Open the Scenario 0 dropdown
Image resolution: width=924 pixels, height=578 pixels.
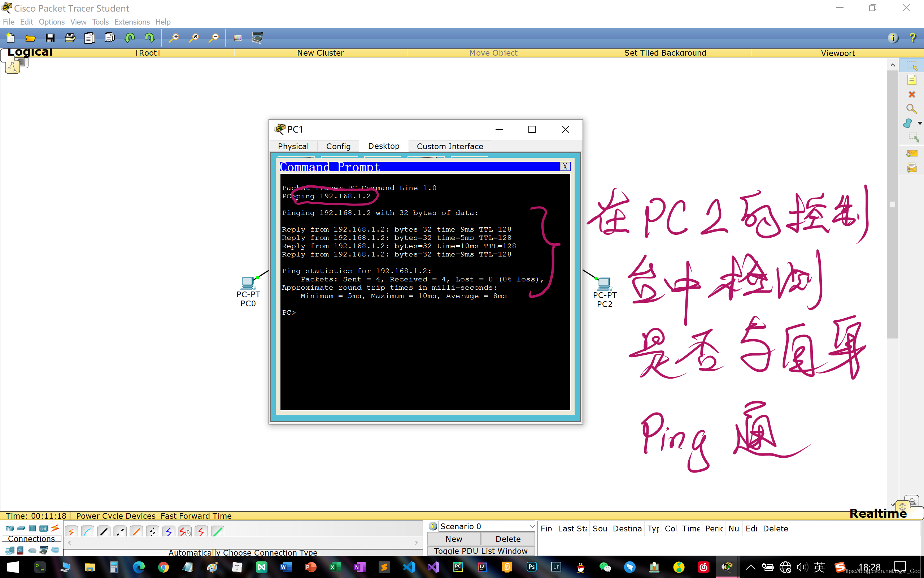point(487,526)
